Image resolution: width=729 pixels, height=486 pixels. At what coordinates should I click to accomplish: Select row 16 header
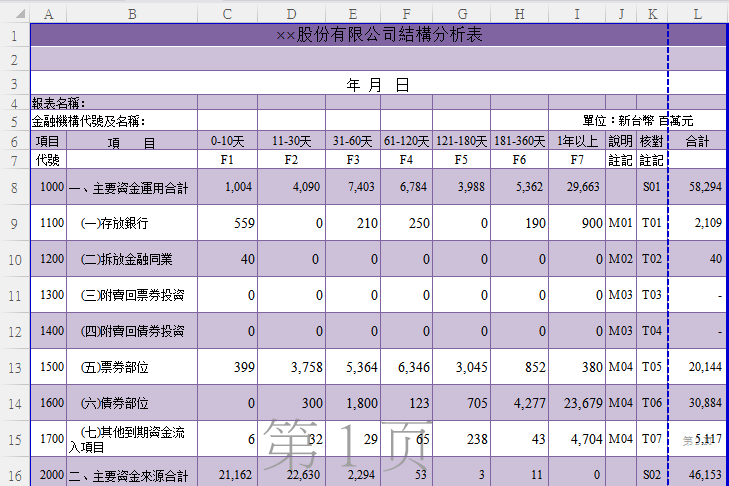click(14, 475)
